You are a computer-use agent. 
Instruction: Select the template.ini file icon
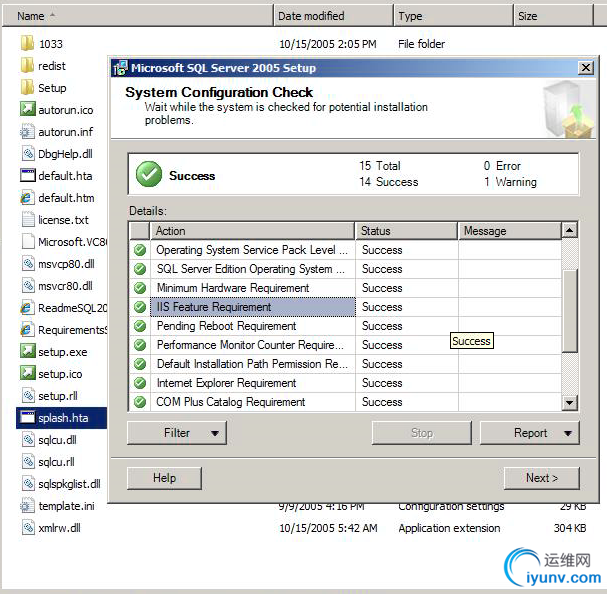click(27, 506)
